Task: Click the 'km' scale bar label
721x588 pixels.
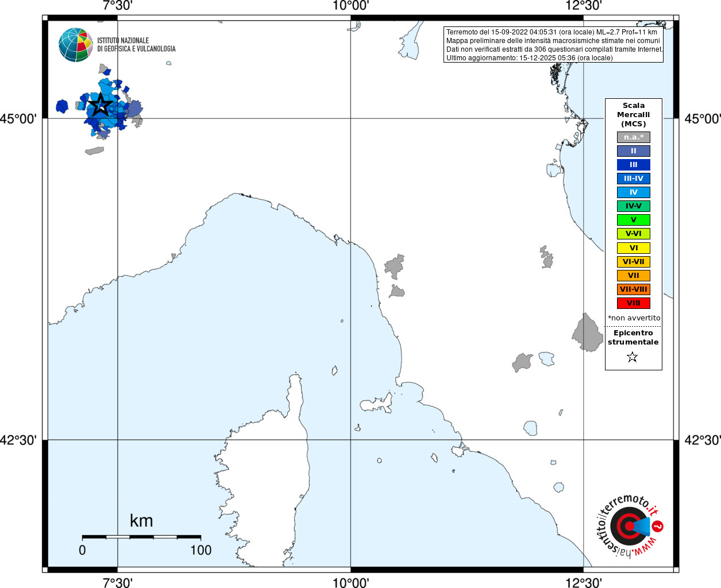Action: [x=141, y=521]
